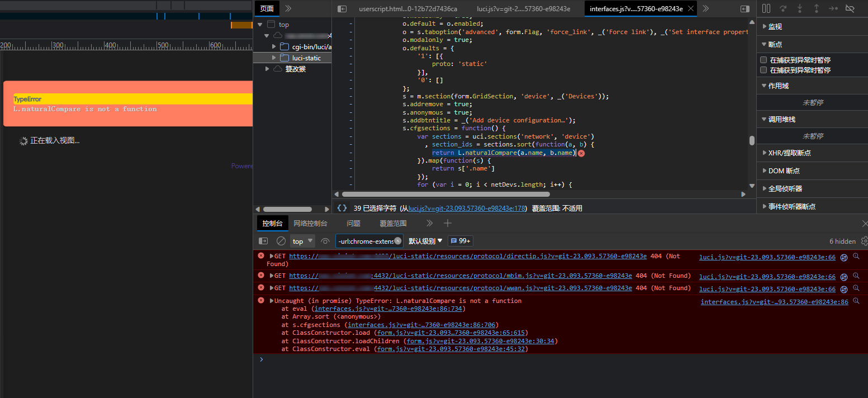This screenshot has height=398, width=868.
Task: Open console sidebar with the panel icon
Action: point(263,240)
